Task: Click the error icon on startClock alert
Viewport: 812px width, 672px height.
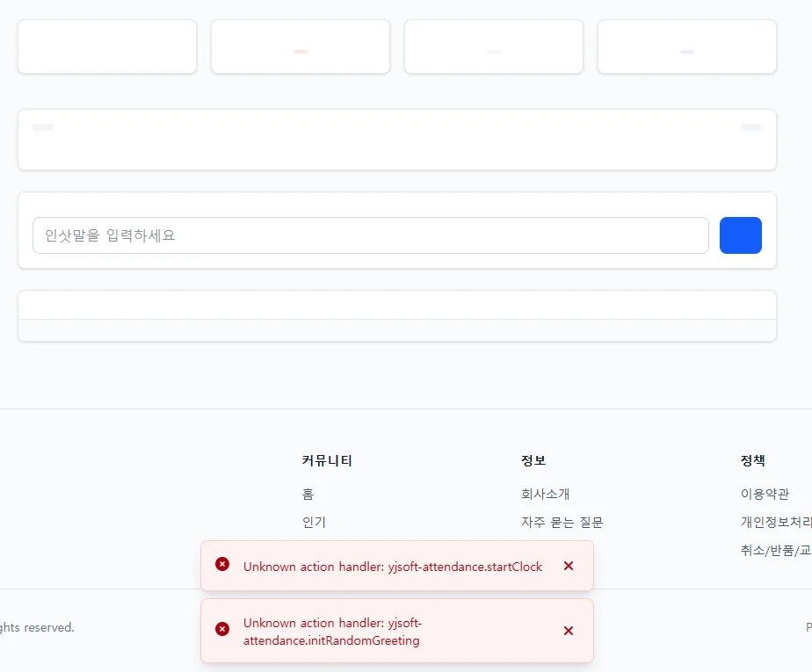Action: [x=222, y=564]
